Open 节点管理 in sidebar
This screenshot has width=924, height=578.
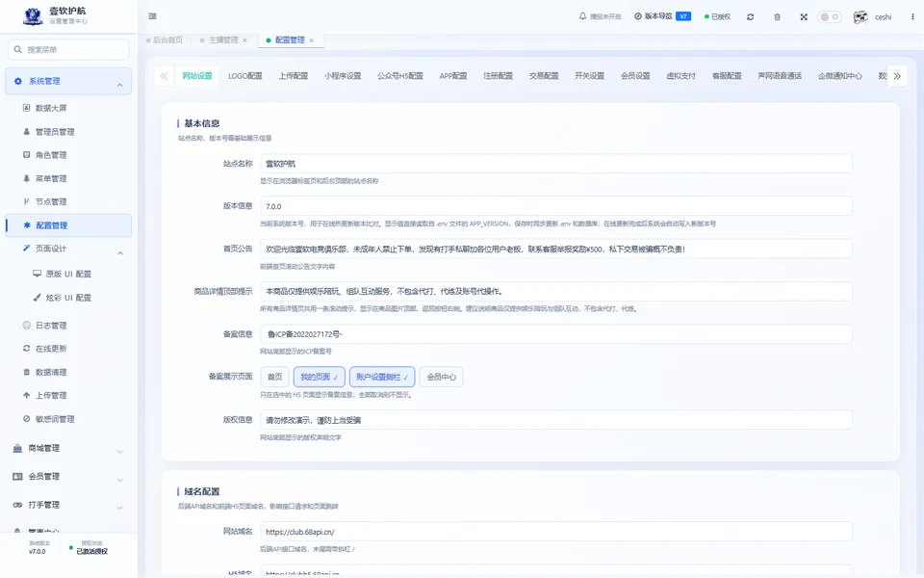click(x=51, y=201)
